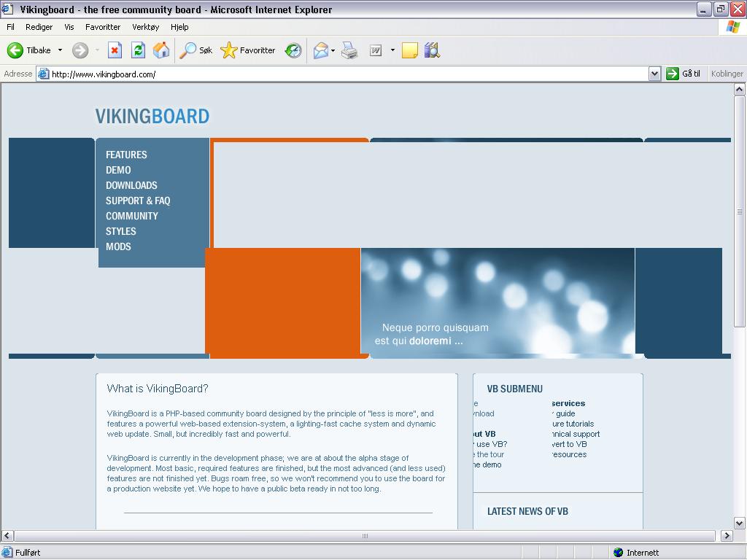Click the 'guide' submenu link
The width and height of the screenshot is (747, 560).
click(x=564, y=413)
